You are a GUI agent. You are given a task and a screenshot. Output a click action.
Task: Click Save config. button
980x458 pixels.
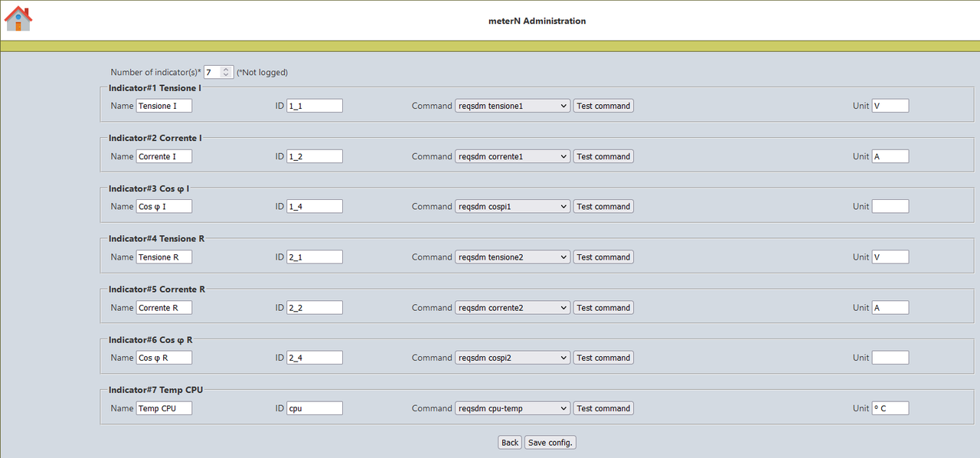pos(550,443)
